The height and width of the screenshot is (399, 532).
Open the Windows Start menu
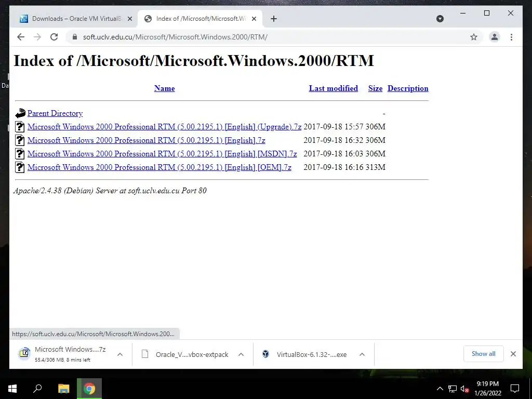click(12, 389)
